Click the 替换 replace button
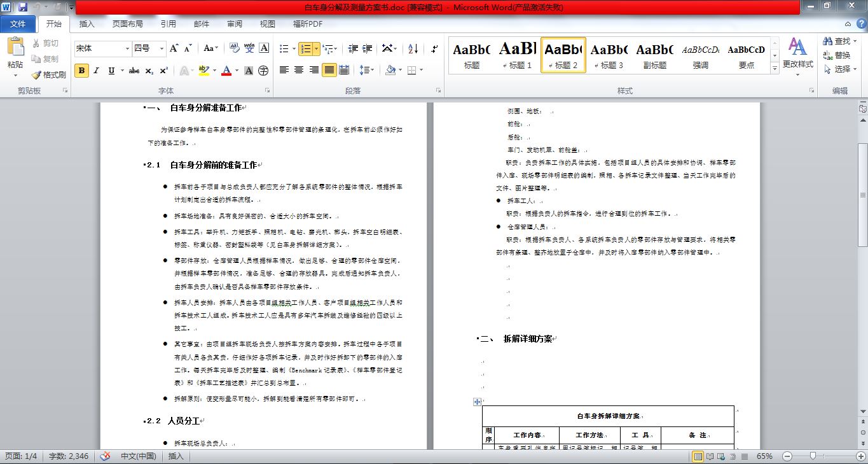Image resolution: width=868 pixels, height=464 pixels. 837,55
